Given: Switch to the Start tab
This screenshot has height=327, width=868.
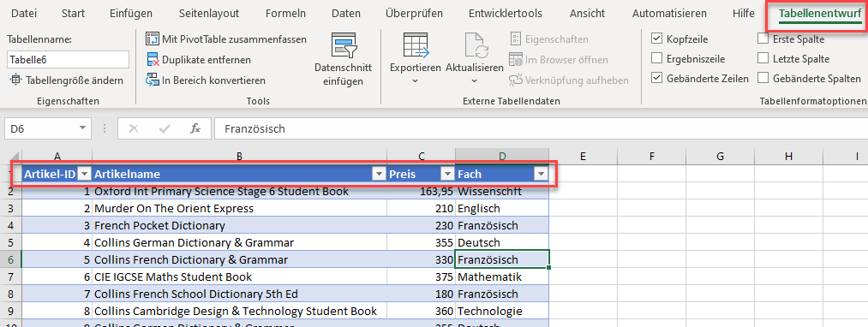Looking at the screenshot, I should (73, 14).
